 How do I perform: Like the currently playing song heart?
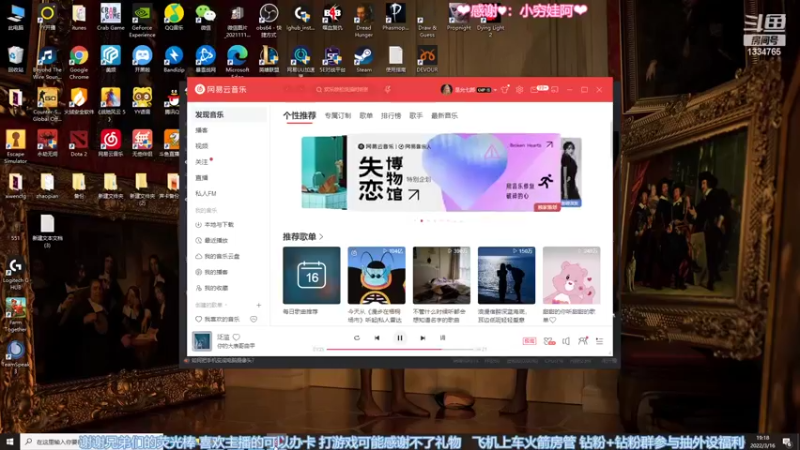[x=236, y=337]
